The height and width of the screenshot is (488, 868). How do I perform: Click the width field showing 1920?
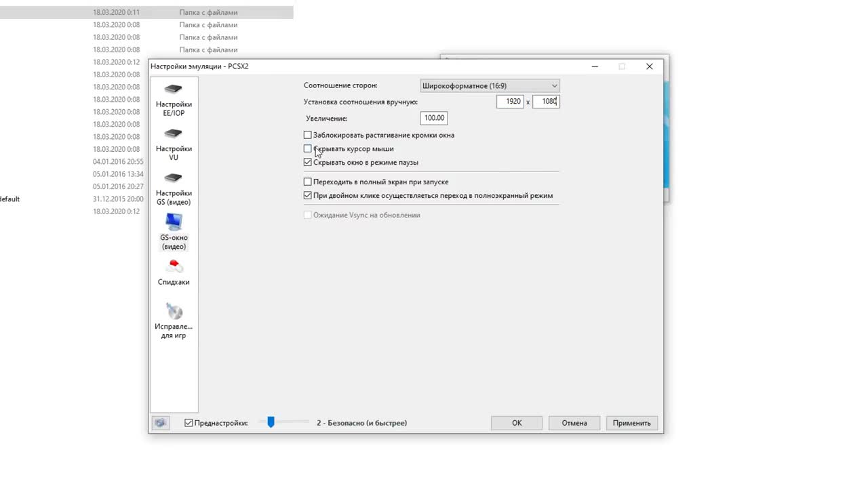(x=510, y=101)
